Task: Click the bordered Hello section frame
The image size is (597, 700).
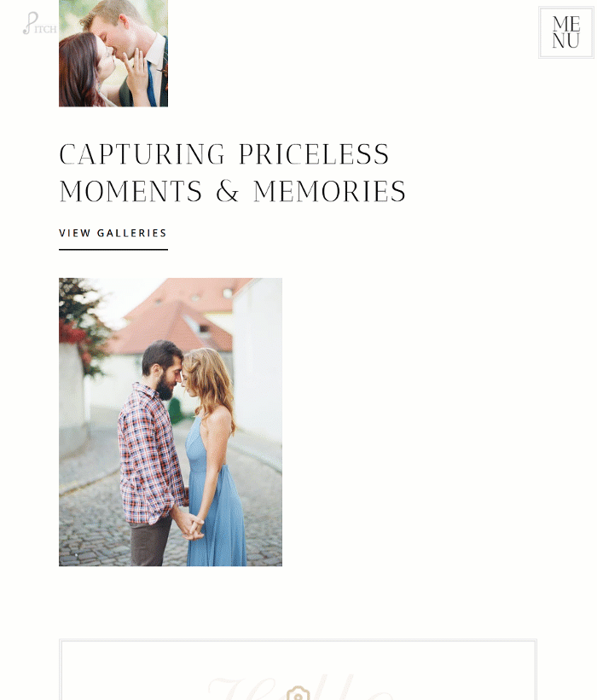Action: point(298,669)
